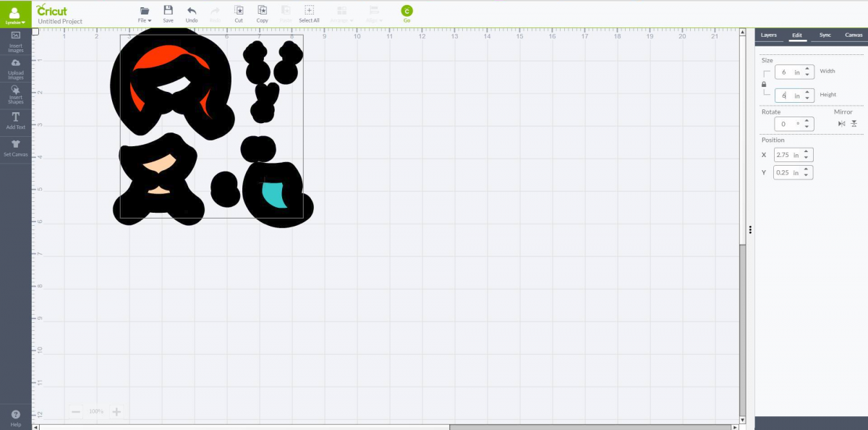
Task: Mirror the selection horizontally
Action: click(841, 123)
